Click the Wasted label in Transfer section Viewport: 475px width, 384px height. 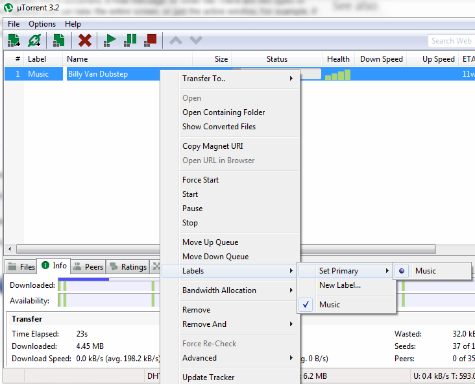(408, 334)
